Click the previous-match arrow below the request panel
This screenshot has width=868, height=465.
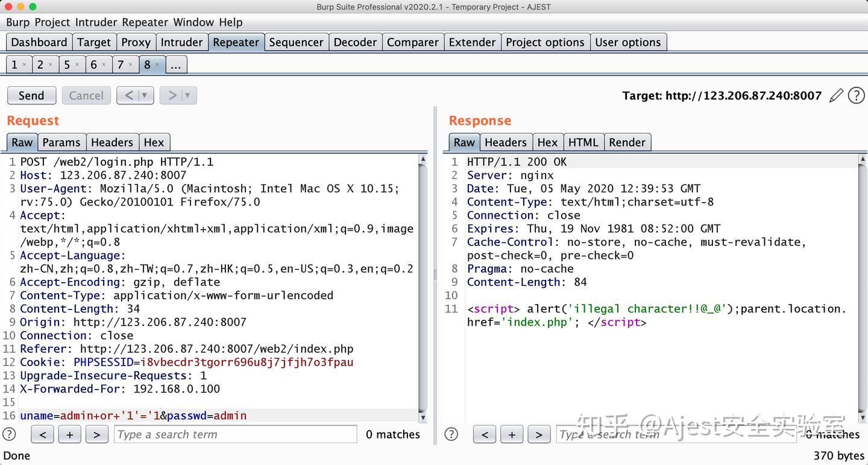click(42, 434)
